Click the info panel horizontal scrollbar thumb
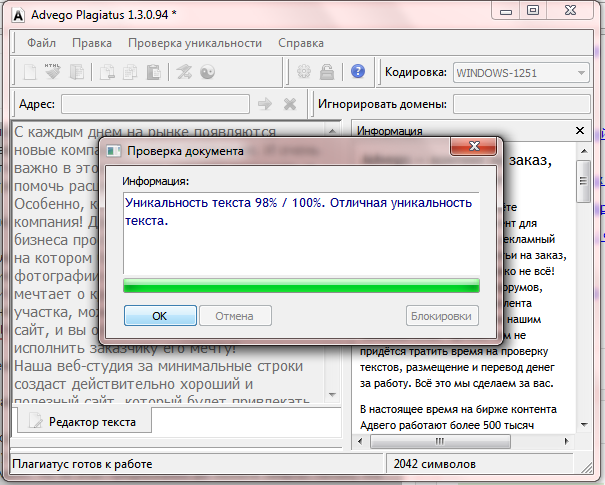This screenshot has height=485, width=605. coord(440,441)
